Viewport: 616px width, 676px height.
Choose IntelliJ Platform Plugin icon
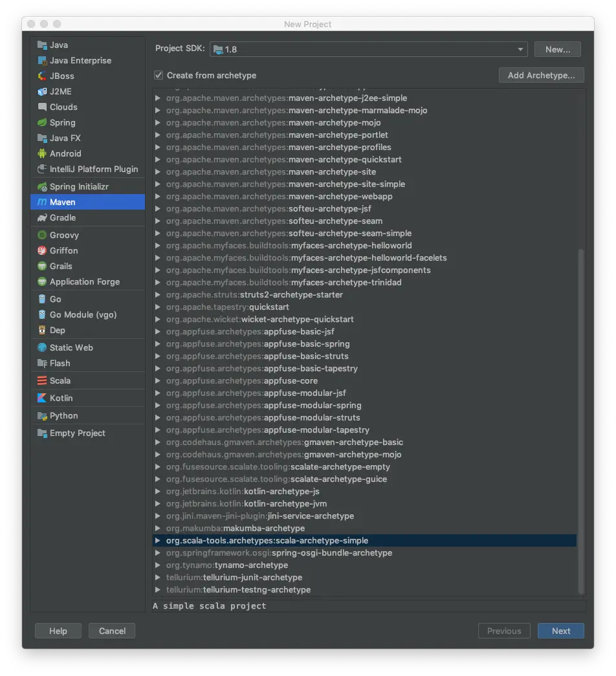click(x=42, y=169)
